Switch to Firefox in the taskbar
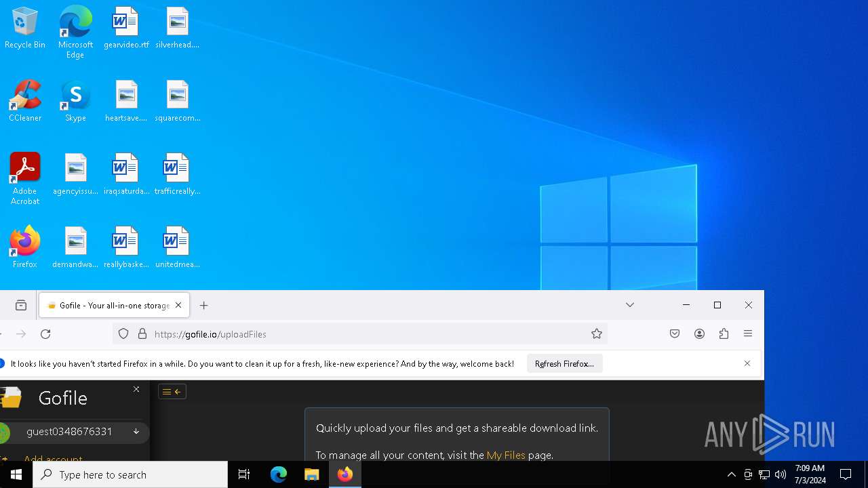 345,474
